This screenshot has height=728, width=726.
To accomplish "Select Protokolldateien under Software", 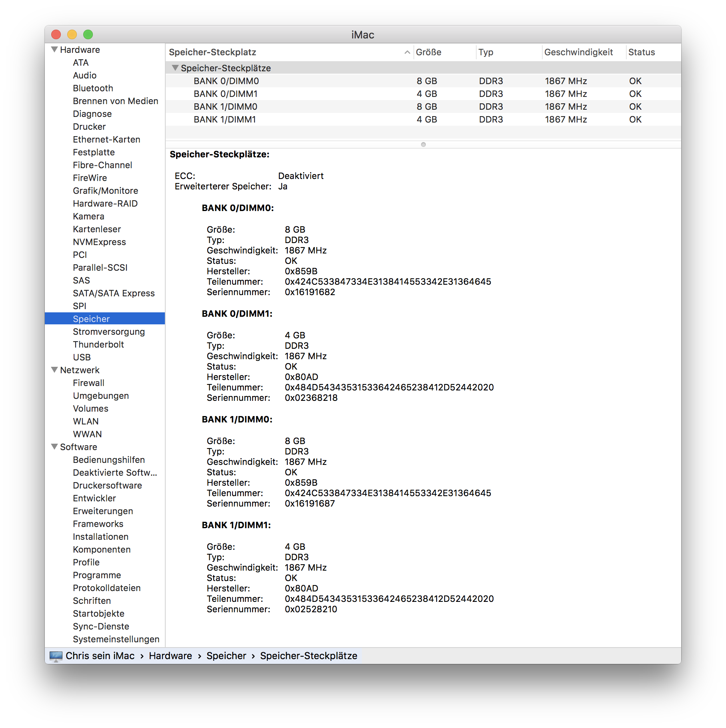I will coord(107,588).
